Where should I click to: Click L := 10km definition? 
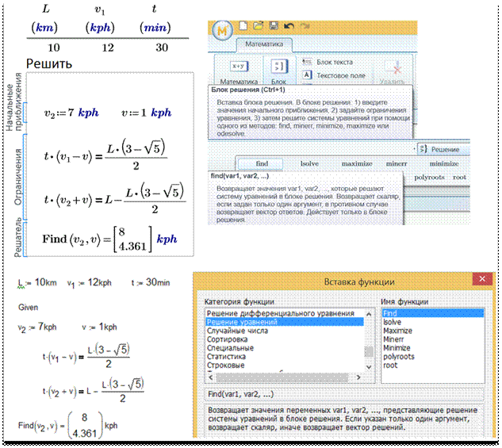pos(37,283)
